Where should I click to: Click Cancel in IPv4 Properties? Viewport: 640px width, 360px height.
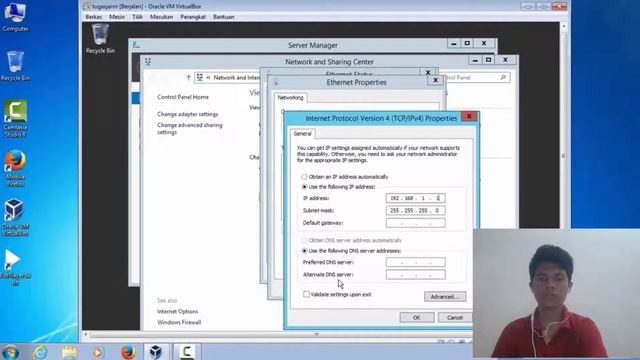click(455, 317)
